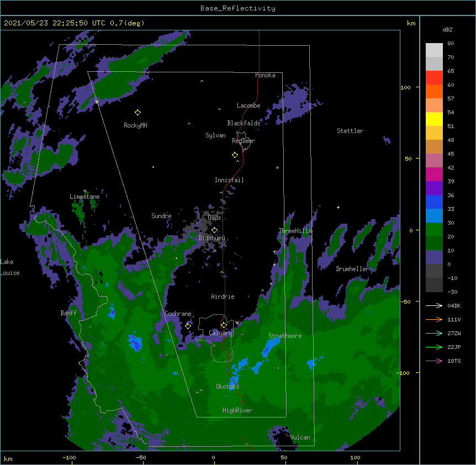Click the RockyMH label
This screenshot has width=476, height=465.
[x=135, y=125]
